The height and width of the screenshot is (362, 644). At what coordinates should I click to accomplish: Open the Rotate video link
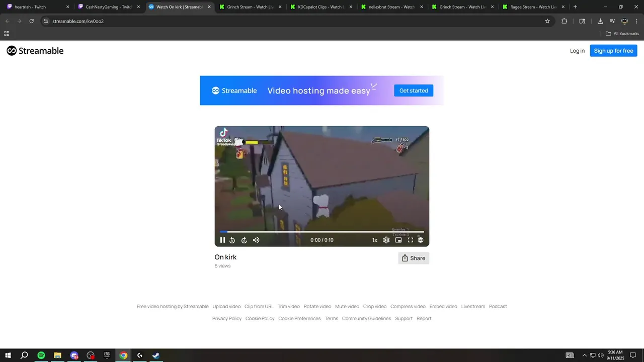(x=317, y=307)
